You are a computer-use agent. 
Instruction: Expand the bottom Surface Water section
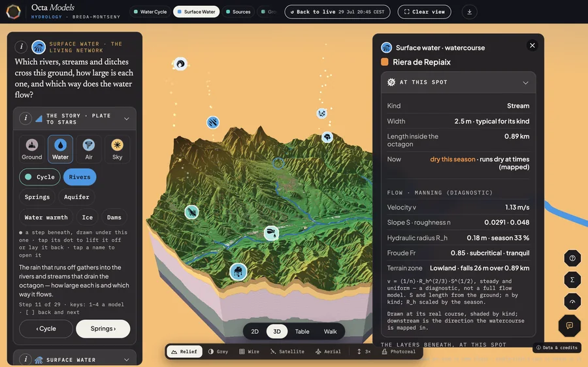127,360
